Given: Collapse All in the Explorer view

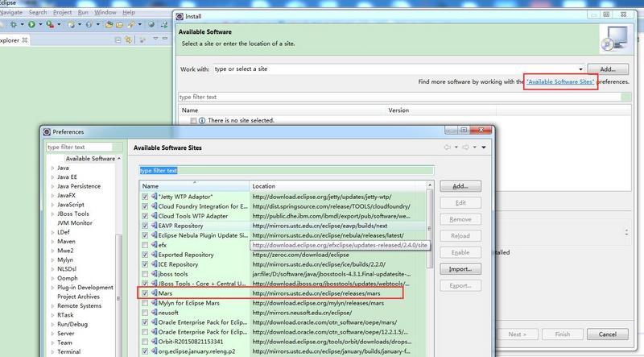Looking at the screenshot, I should click(118, 40).
